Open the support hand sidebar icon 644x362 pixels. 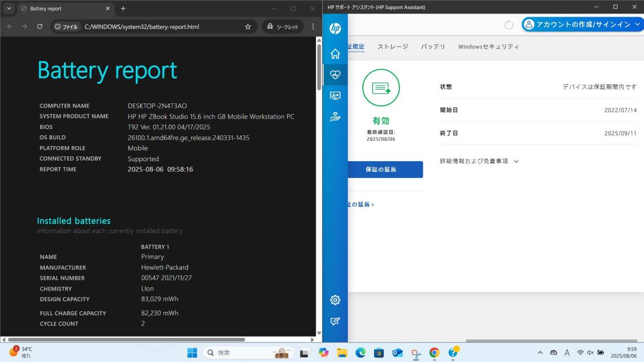pos(335,117)
